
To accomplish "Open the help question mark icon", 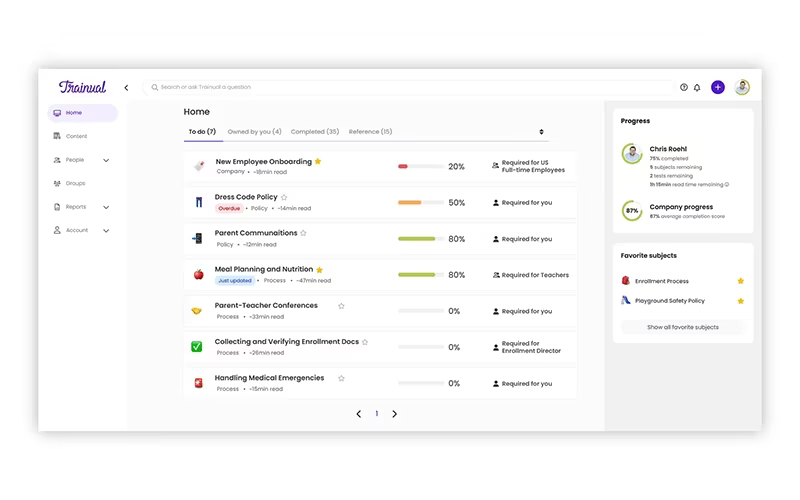I will point(684,87).
